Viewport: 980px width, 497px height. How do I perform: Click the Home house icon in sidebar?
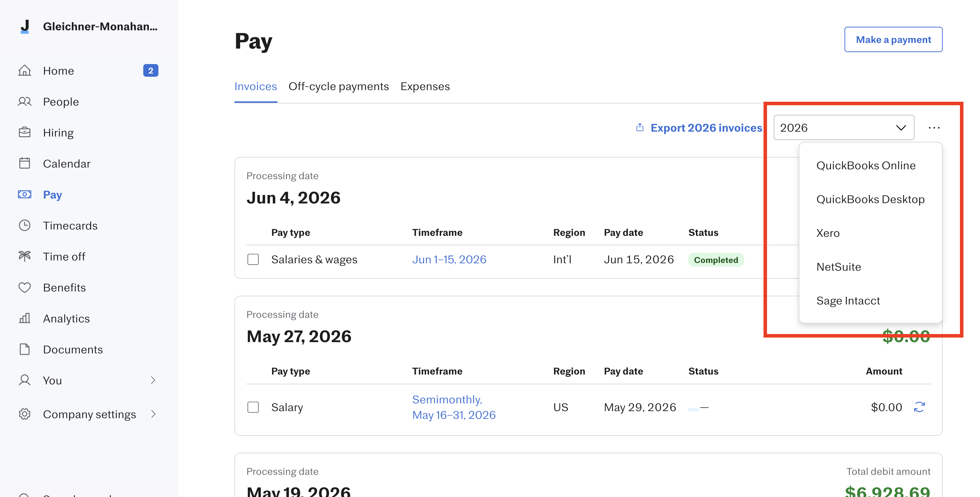tap(25, 70)
